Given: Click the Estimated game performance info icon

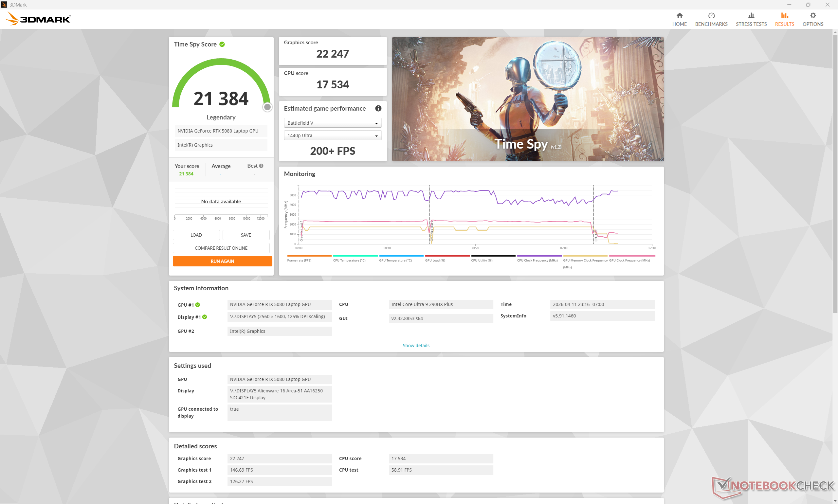Looking at the screenshot, I should (x=378, y=108).
